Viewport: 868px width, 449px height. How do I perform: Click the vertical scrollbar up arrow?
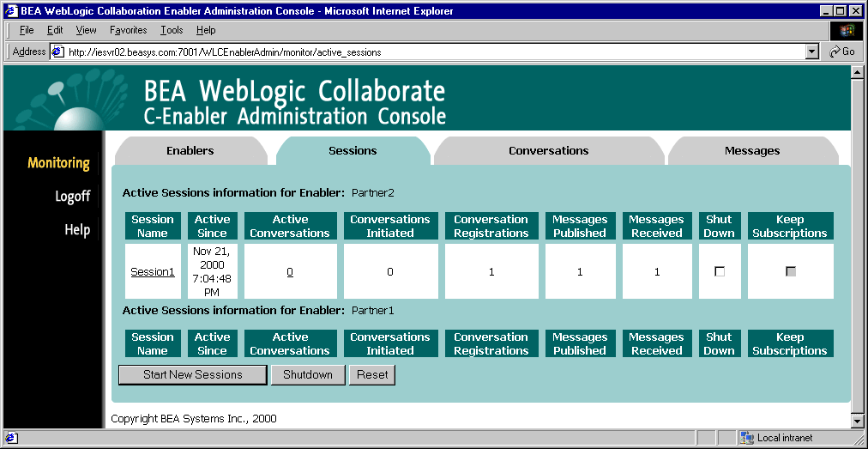tap(858, 73)
